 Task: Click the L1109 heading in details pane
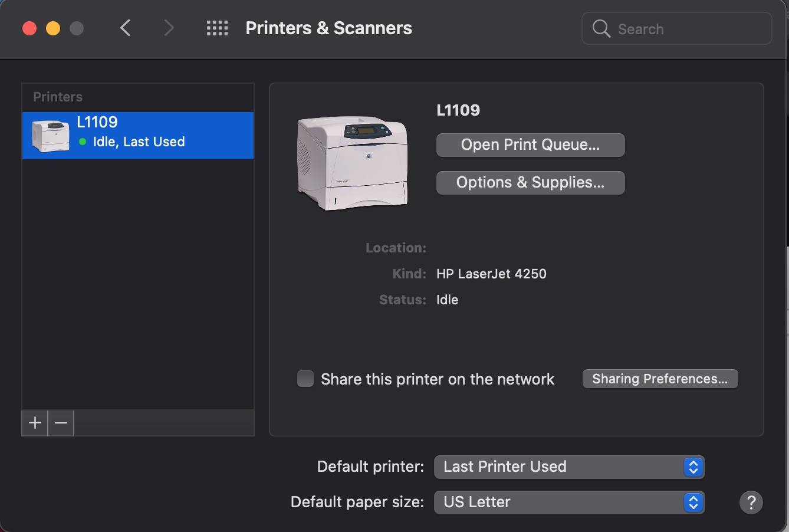pos(458,110)
